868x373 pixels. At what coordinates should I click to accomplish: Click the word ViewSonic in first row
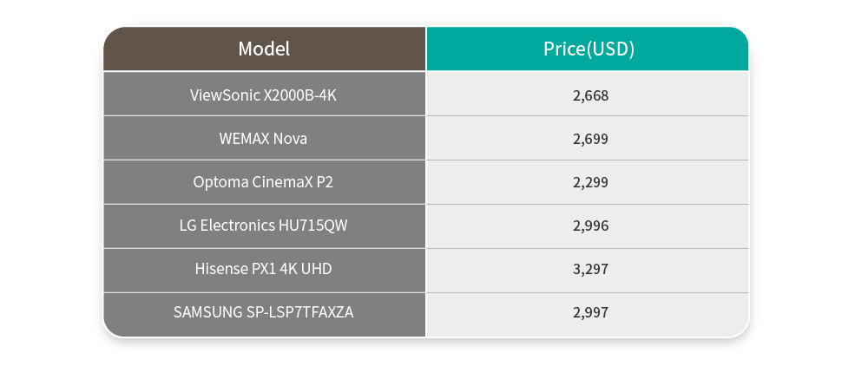(225, 95)
